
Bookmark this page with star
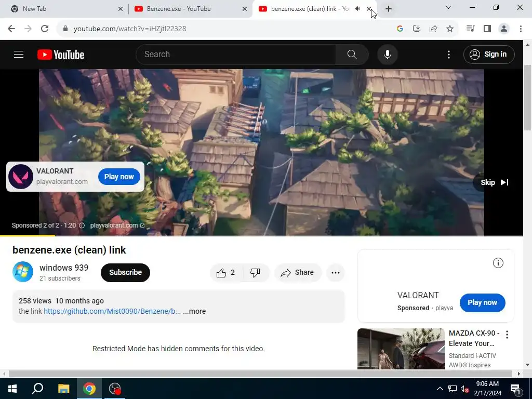tap(449, 29)
